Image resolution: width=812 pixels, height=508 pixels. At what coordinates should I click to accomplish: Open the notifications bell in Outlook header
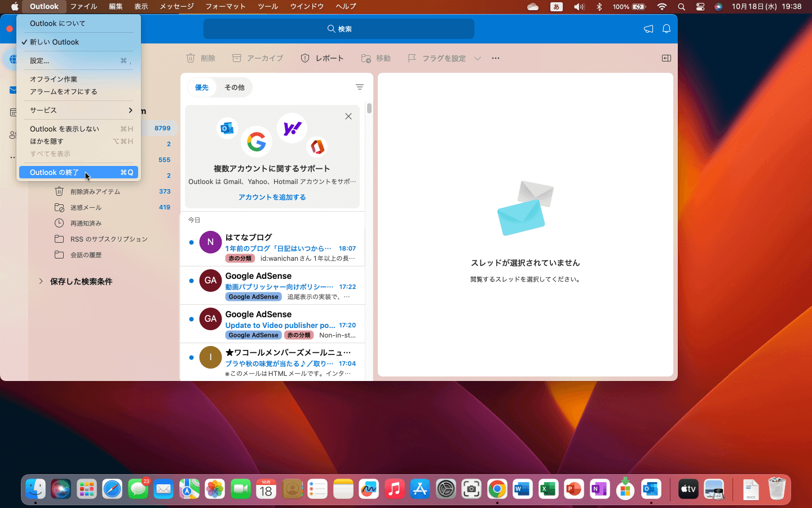(667, 29)
